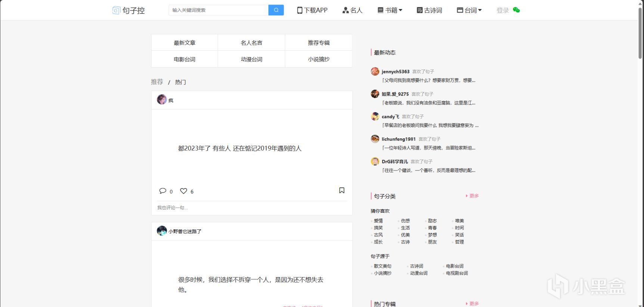The image size is (644, 307).
Task: Open the liked sentence 老板娘说，我们没有油条
Action: tap(429, 103)
